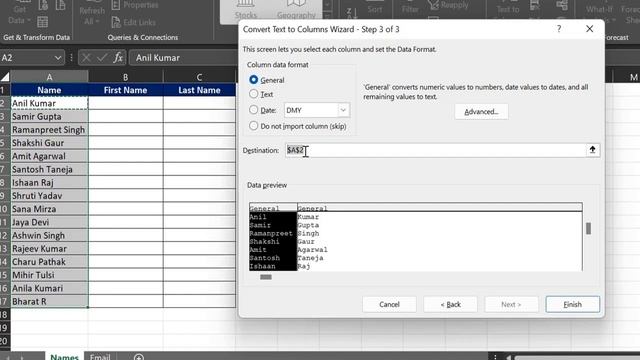The image size is (640, 360).
Task: Go Back to the previous wizard step
Action: coord(450,304)
